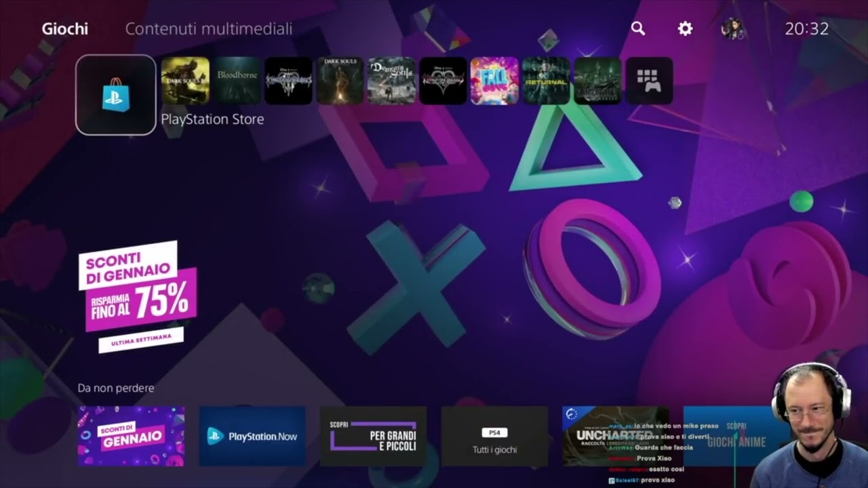The image size is (868, 488).
Task: Open Settings gear icon
Action: [686, 28]
